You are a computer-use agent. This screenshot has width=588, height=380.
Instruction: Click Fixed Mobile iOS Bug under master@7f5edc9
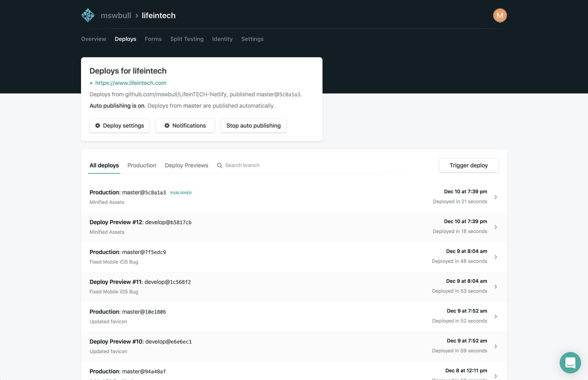coord(114,262)
